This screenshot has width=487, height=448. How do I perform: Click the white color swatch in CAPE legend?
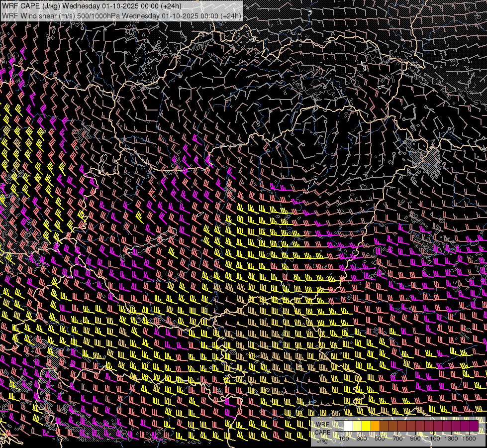pyautogui.click(x=348, y=426)
